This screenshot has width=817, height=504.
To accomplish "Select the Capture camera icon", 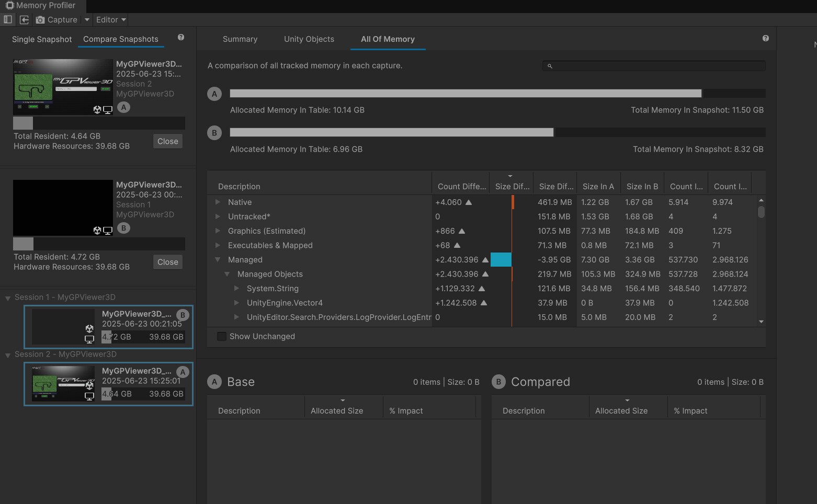I will (x=40, y=19).
